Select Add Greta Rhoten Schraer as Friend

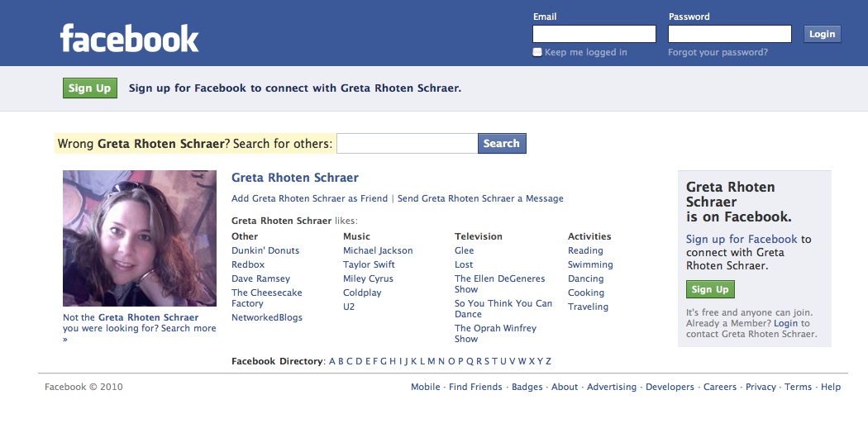[309, 198]
